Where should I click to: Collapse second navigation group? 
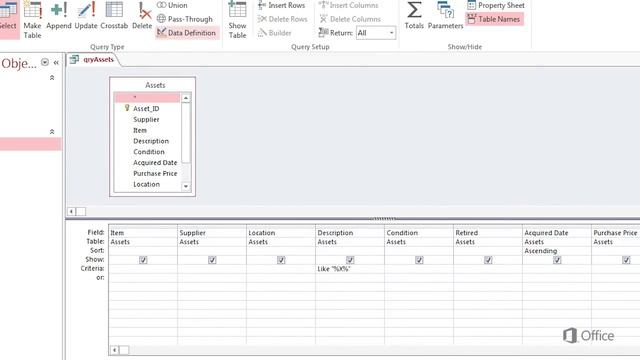(x=52, y=131)
